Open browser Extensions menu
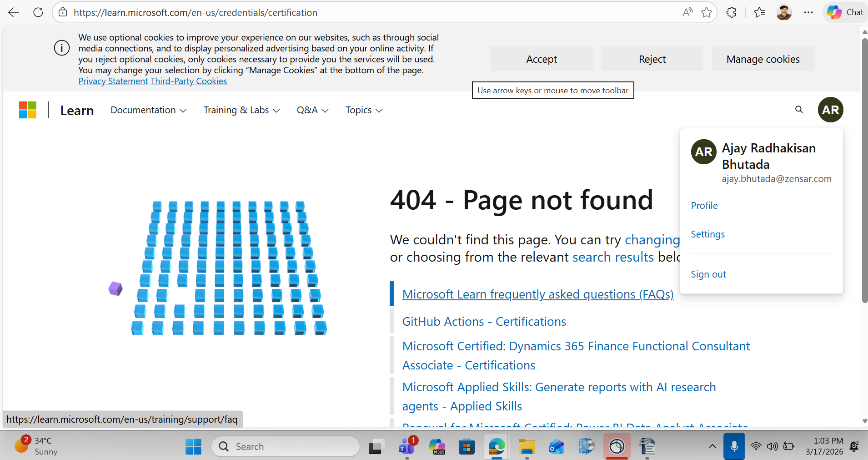The image size is (868, 460). tap(732, 12)
